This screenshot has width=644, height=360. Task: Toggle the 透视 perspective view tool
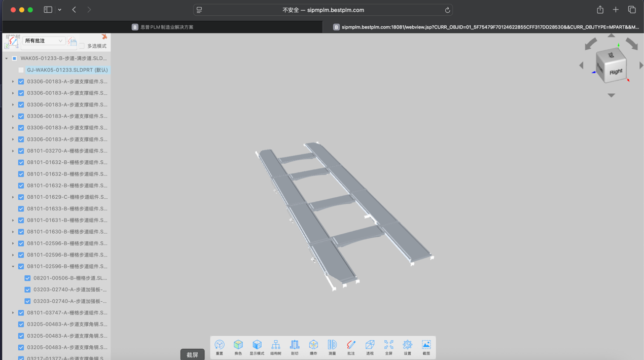[x=370, y=347]
